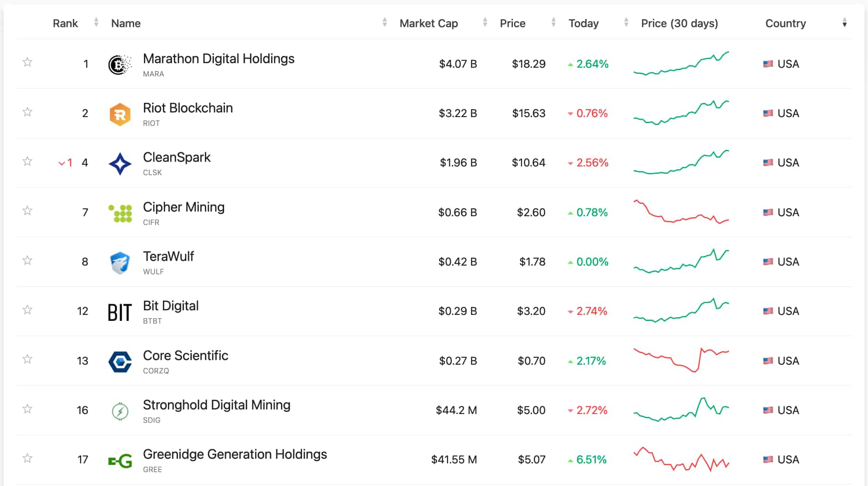Click the Bit Digital BIT logo
This screenshot has height=486, width=868.
pyautogui.click(x=119, y=311)
